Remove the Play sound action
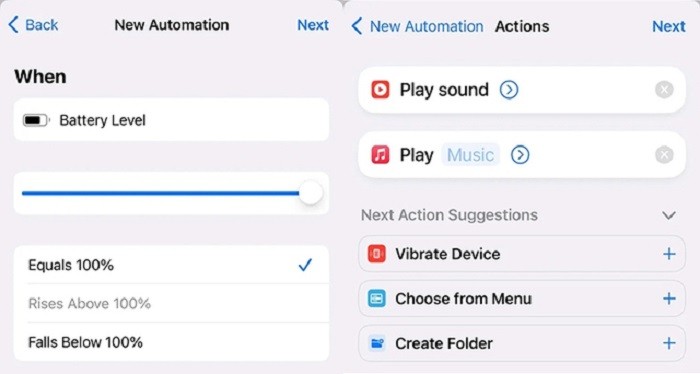Viewport: 700px width, 374px height. click(x=664, y=90)
